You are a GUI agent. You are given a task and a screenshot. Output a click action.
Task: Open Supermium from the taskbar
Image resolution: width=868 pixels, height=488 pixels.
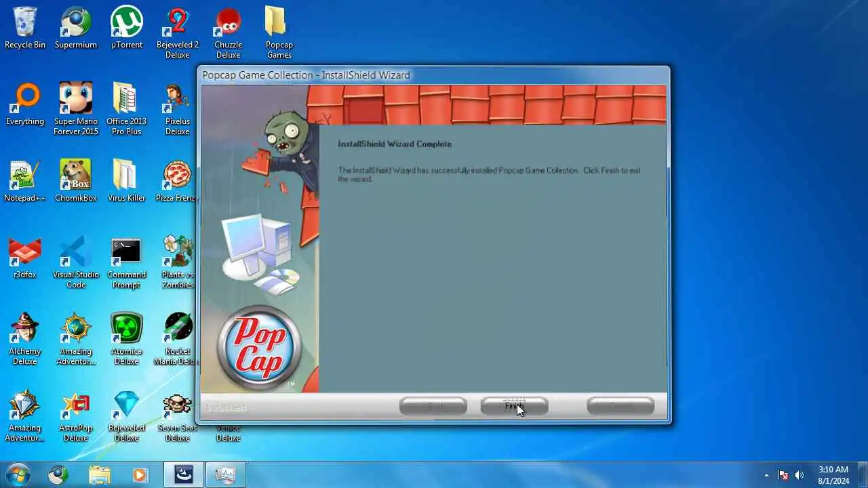coord(58,474)
